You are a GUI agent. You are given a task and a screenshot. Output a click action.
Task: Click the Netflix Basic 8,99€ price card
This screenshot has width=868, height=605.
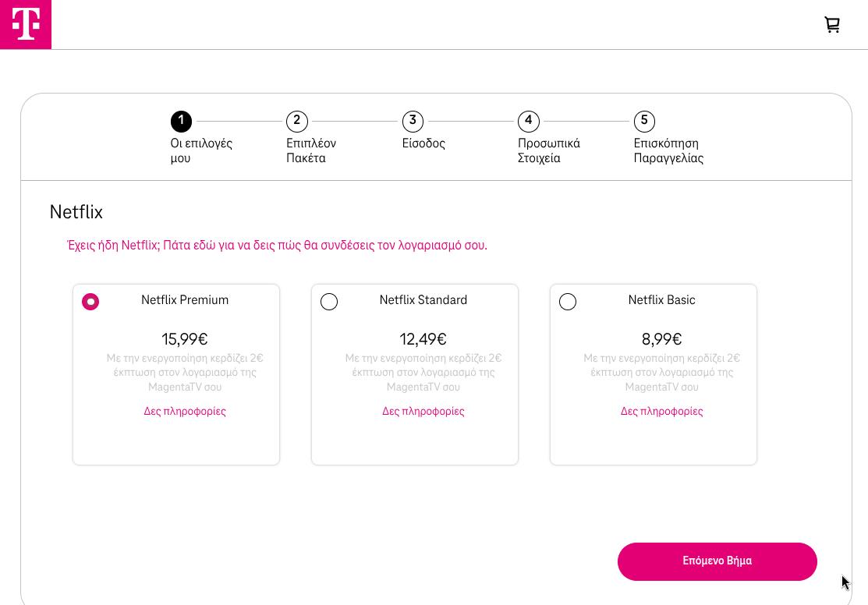(654, 375)
